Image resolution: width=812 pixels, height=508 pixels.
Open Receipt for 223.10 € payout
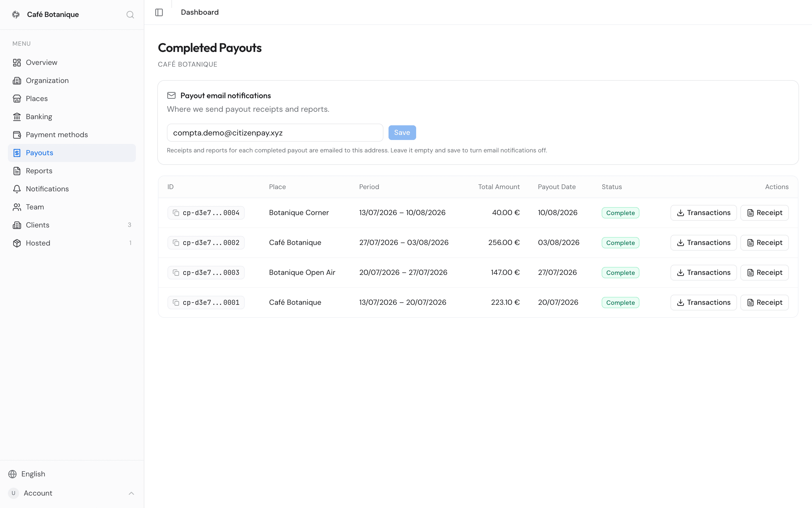point(764,302)
